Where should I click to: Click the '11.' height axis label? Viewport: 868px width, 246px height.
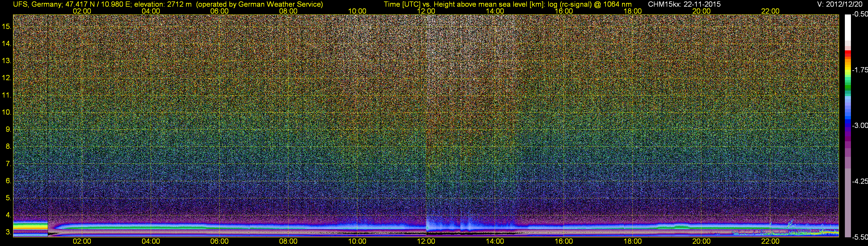click(7, 96)
